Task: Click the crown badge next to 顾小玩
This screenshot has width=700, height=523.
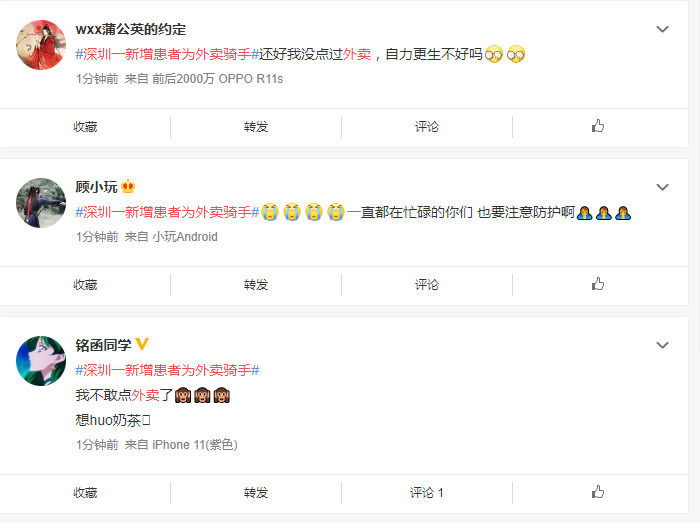Action: coord(128,186)
